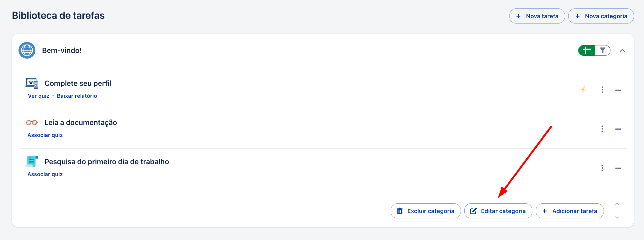Open three-dot menu for Leia a documentação
644x240 pixels.
[x=602, y=129]
